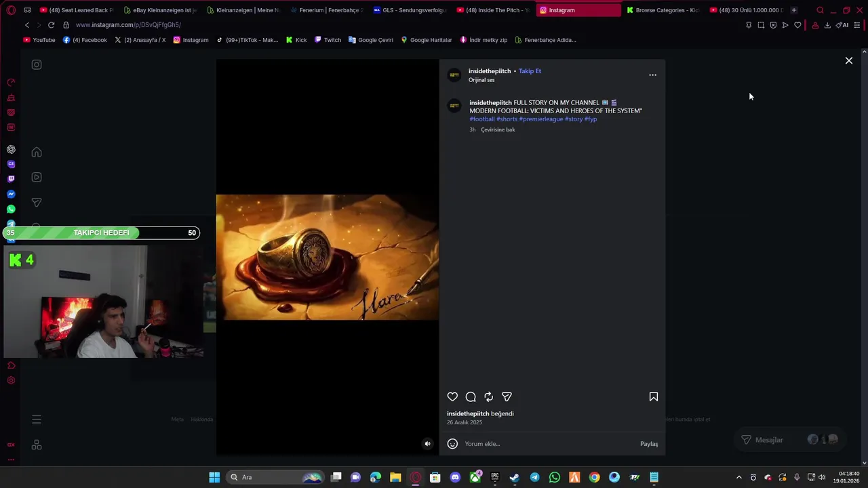The image size is (868, 488).
Task: Open the #premierleague hashtag
Action: [x=541, y=119]
